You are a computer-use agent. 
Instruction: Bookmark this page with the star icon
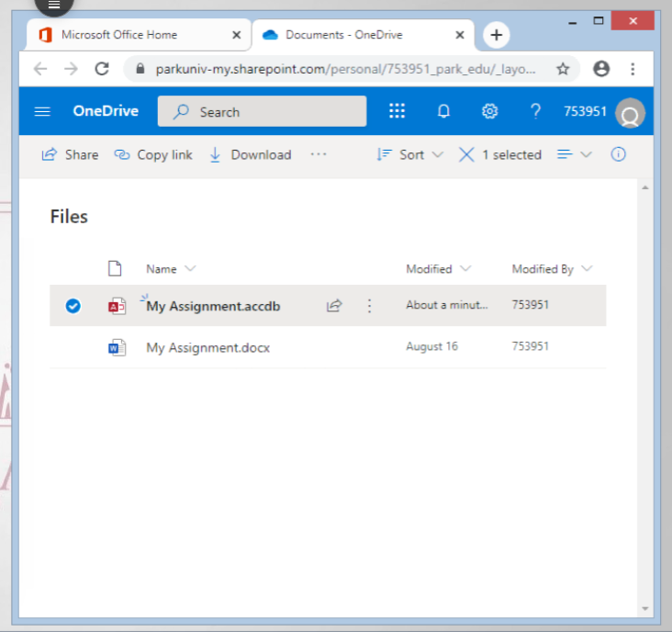563,69
